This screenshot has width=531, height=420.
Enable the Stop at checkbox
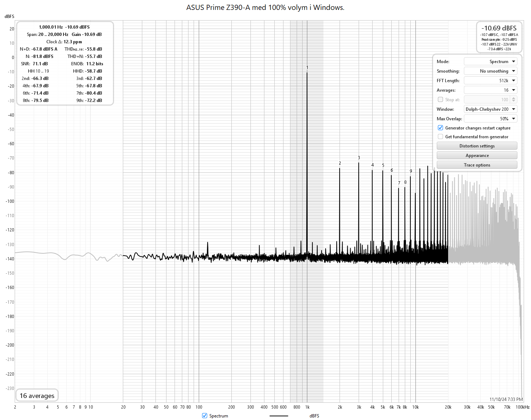click(x=440, y=99)
